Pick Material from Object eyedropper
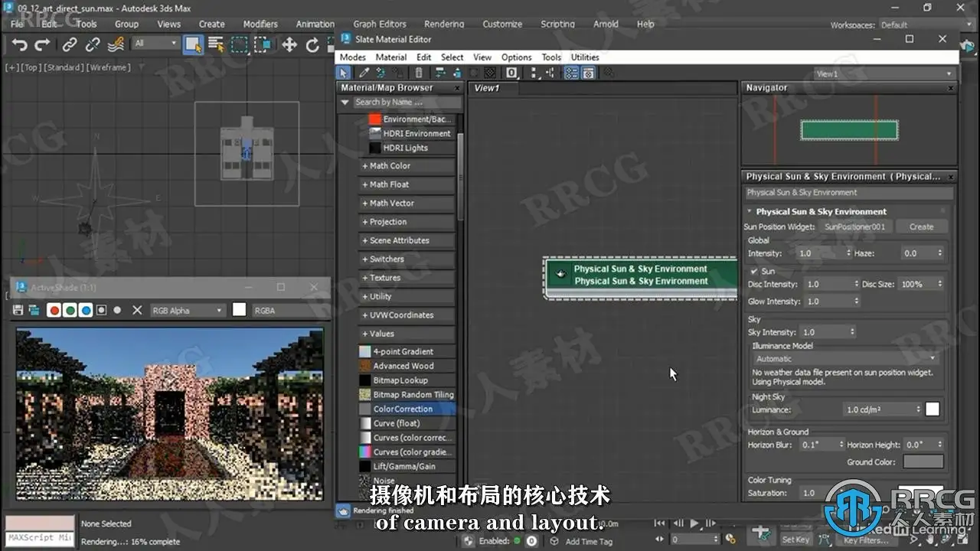 click(x=364, y=73)
